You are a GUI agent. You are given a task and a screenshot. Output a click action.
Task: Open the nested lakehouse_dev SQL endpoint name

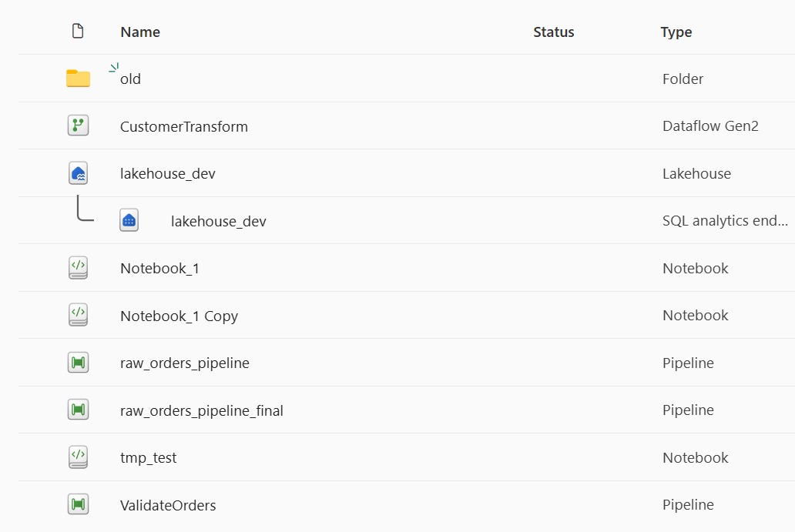[218, 222]
